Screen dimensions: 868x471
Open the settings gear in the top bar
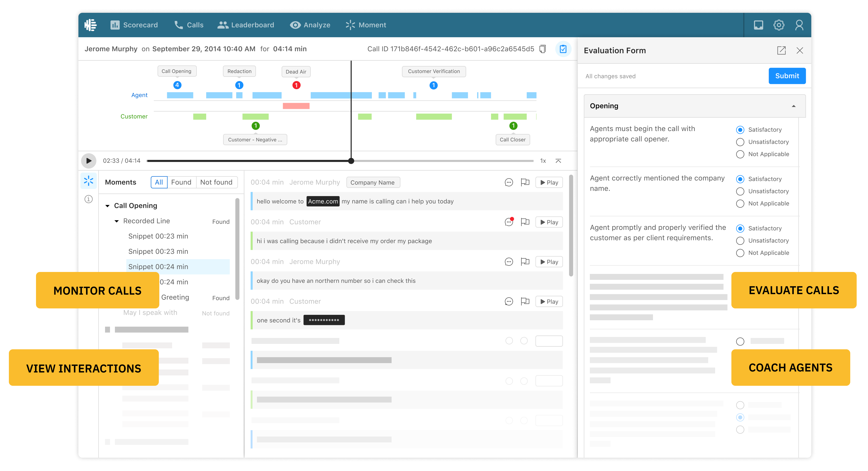(779, 25)
